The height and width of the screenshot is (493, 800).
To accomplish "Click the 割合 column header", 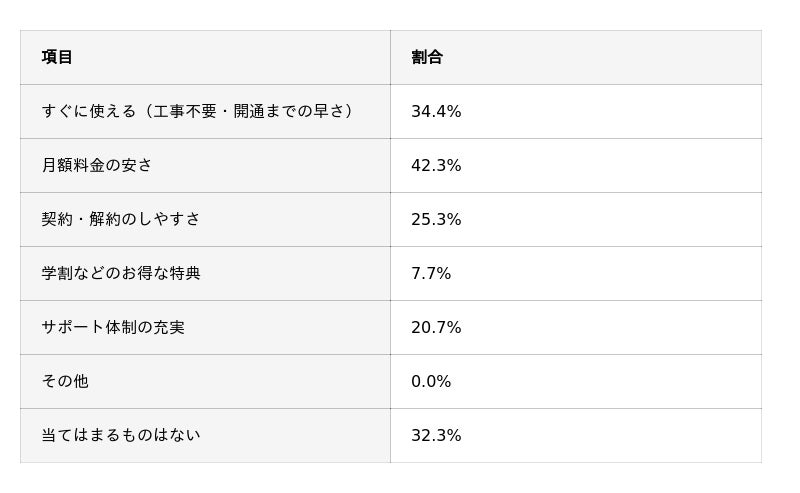I will click(x=427, y=57).
